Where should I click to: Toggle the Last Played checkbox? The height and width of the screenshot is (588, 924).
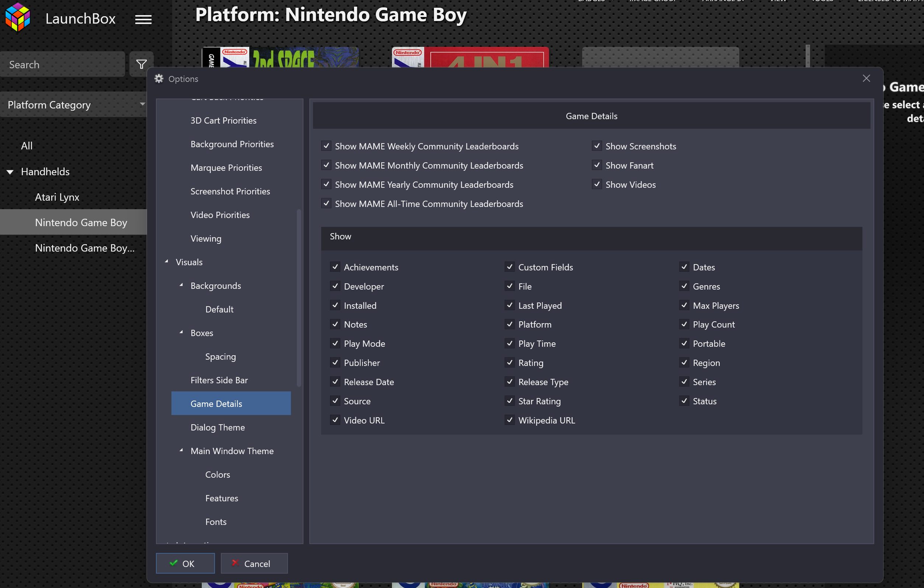(x=510, y=305)
